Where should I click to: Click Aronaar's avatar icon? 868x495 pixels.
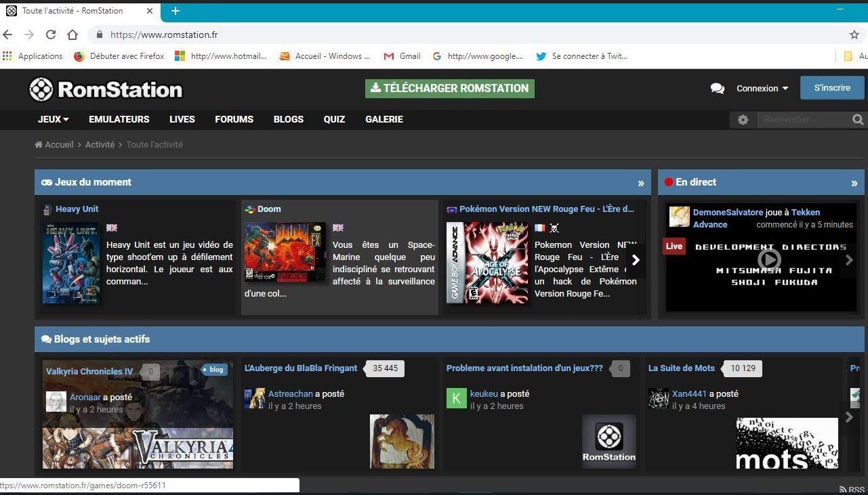[x=56, y=402]
